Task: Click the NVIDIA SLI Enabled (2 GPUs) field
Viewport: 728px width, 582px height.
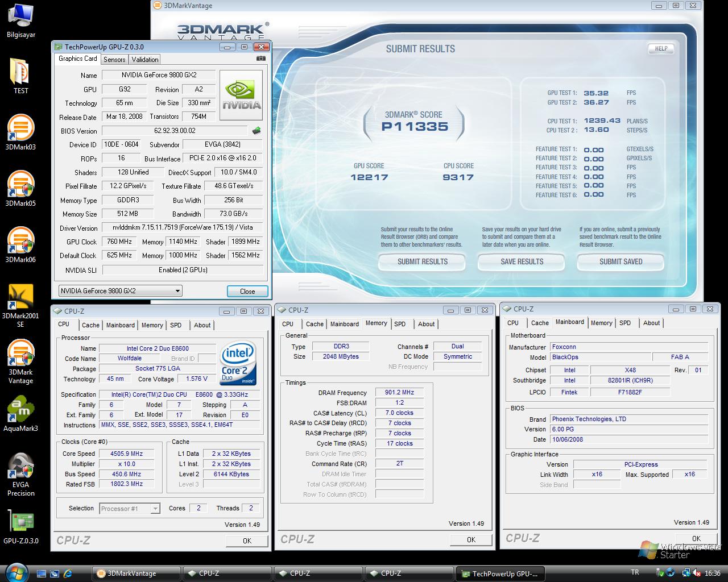Action: pyautogui.click(x=183, y=270)
